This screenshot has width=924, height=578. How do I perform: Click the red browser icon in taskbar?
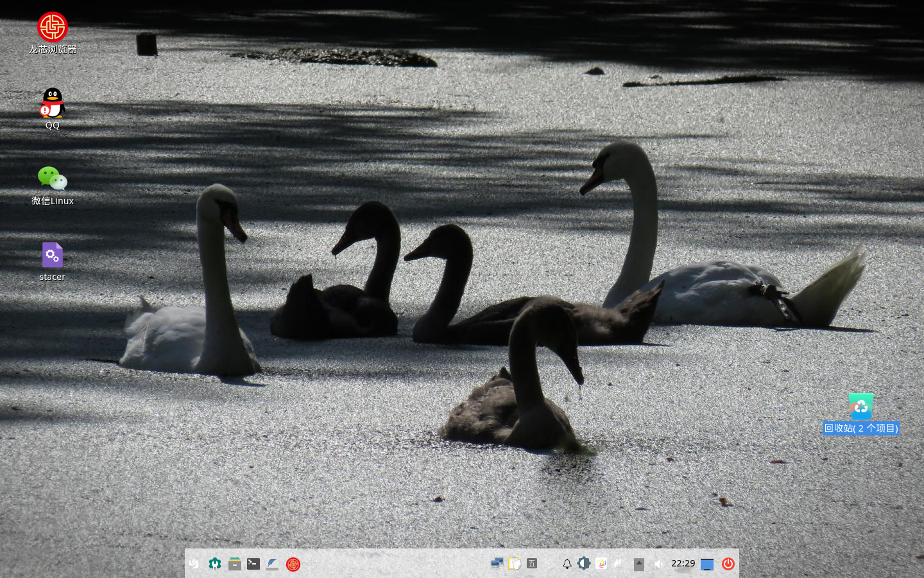coord(293,564)
